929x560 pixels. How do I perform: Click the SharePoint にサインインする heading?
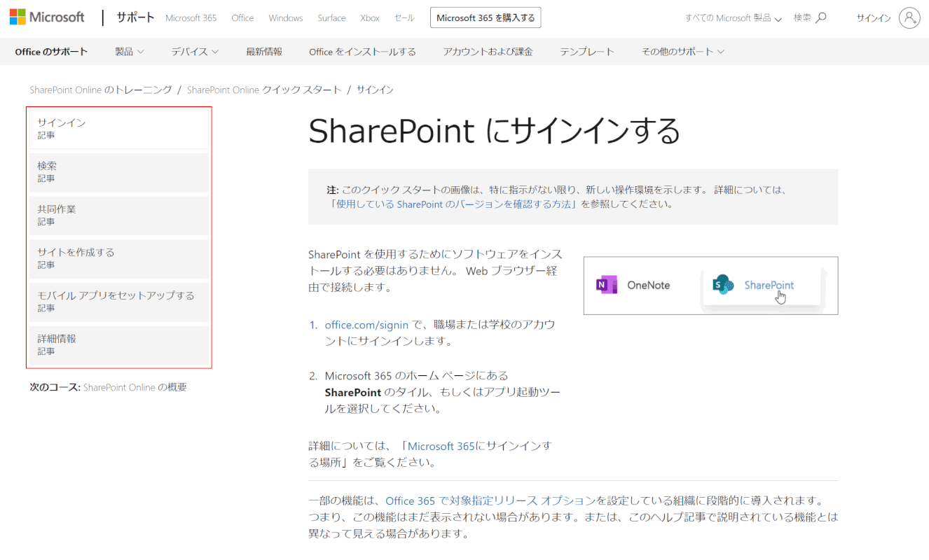(494, 130)
